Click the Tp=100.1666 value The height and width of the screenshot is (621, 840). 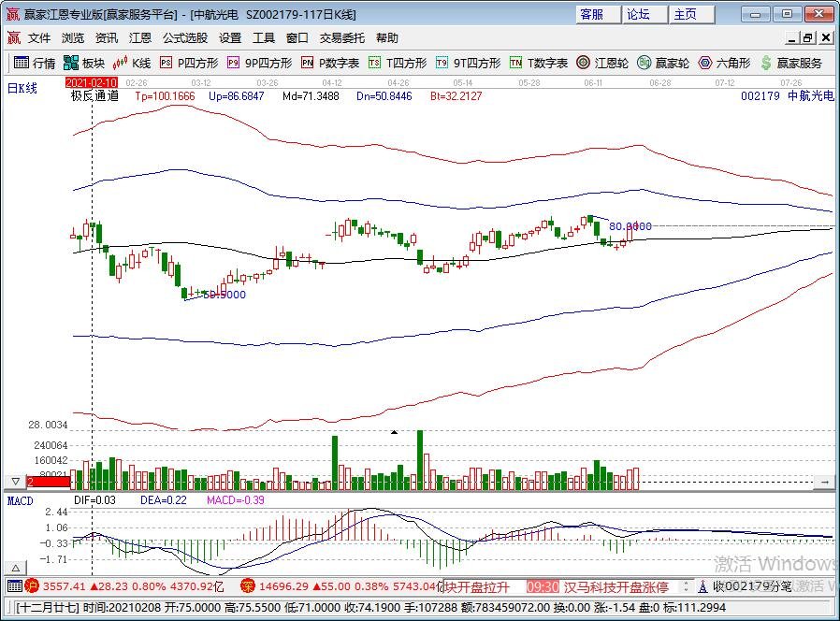165,96
